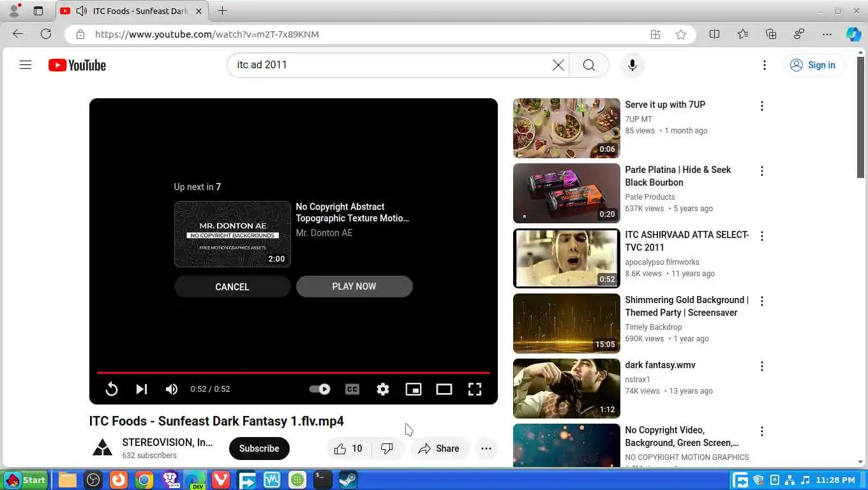Open browser favorites list

tap(743, 34)
